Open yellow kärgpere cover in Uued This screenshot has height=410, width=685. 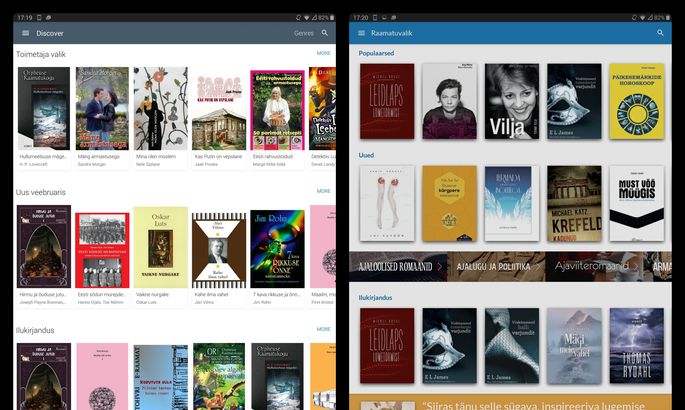(450, 203)
